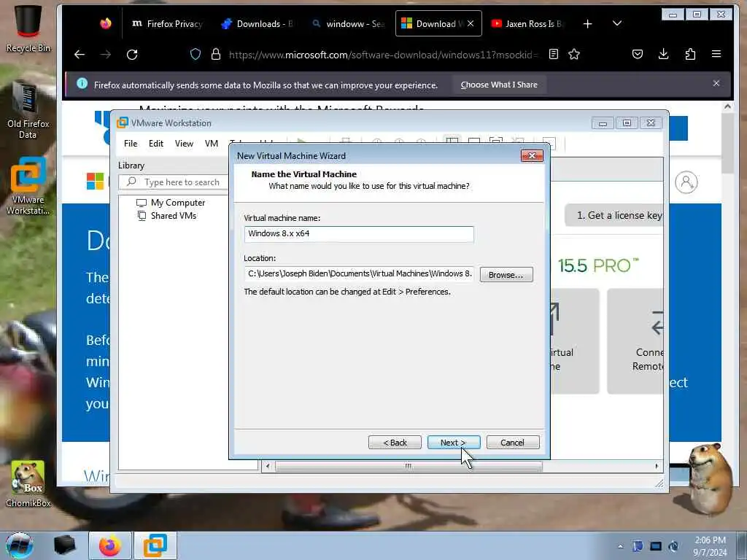Click the VMware show library toolbar icon
This screenshot has width=747, height=560.
coord(452,141)
